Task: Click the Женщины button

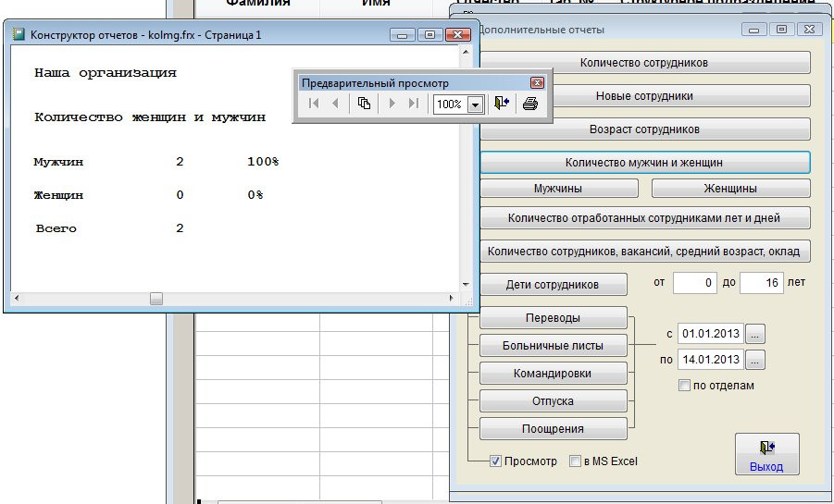Action: pyautogui.click(x=730, y=189)
